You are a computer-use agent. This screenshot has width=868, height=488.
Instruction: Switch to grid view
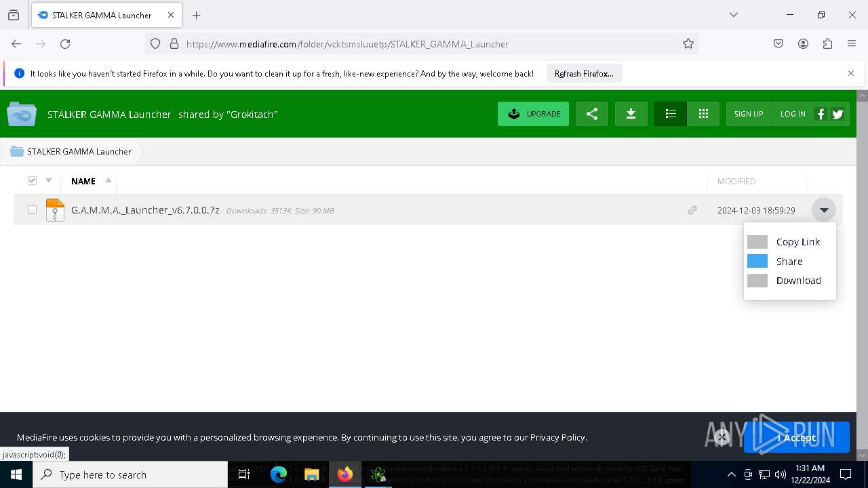[x=703, y=114]
